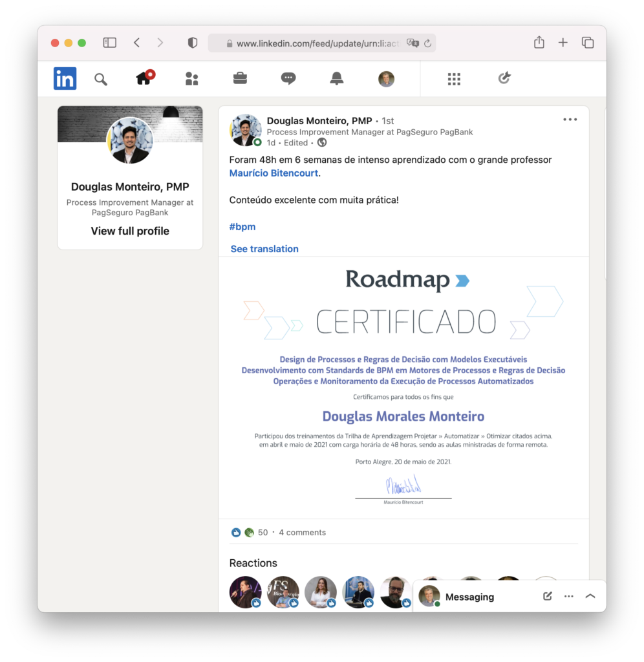Click the post share arrow icon in navbar
Image resolution: width=644 pixels, height=662 pixels.
(504, 78)
